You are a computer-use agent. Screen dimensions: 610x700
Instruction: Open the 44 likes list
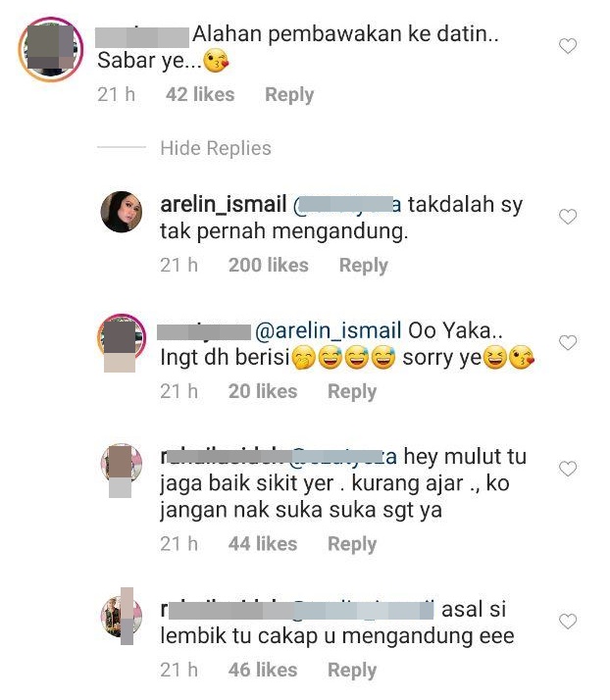click(263, 544)
